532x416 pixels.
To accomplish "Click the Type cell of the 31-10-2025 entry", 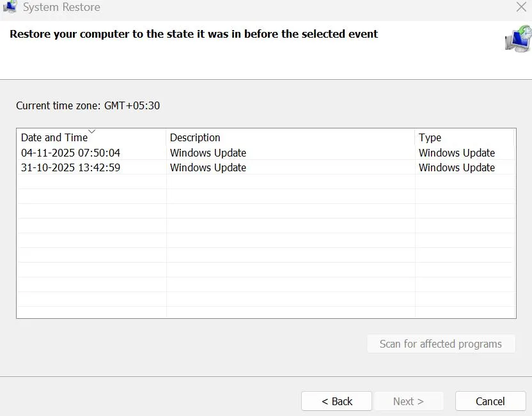I will coord(457,167).
